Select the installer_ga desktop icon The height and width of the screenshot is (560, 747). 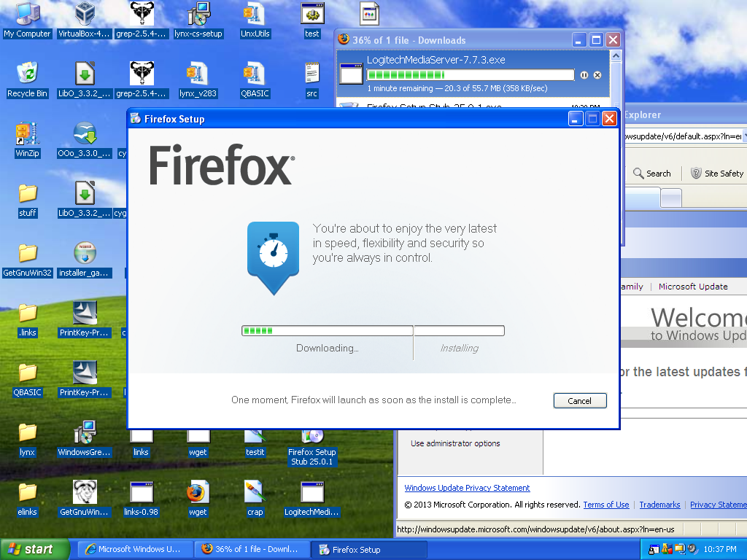(85, 260)
